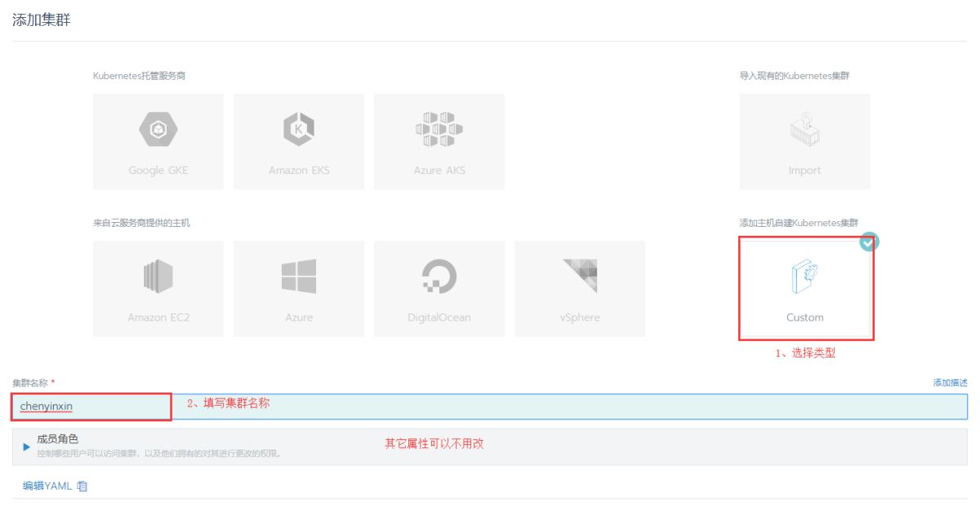Pick the vSphere logo icon
Image resolution: width=980 pixels, height=506 pixels.
click(x=580, y=277)
